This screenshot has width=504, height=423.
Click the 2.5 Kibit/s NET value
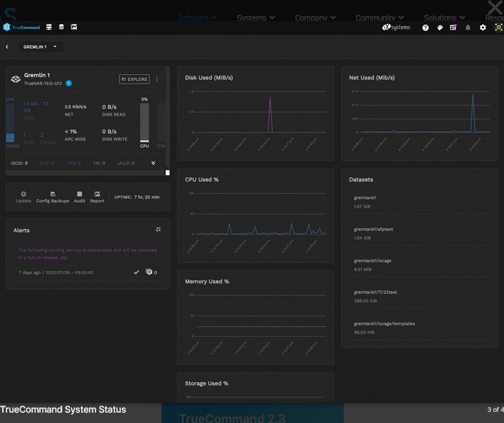[x=75, y=106]
